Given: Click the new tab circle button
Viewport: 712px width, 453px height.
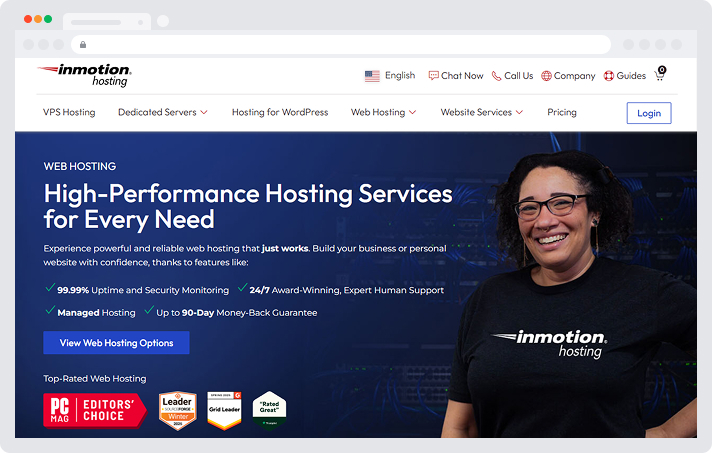Looking at the screenshot, I should [163, 21].
